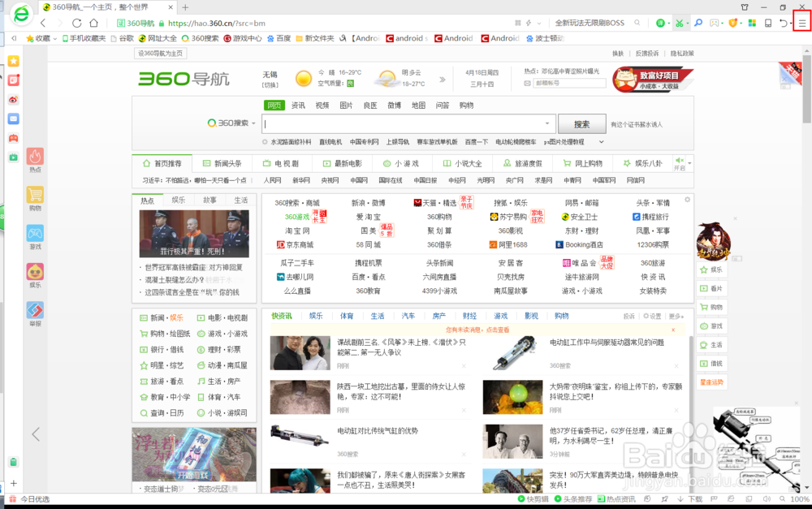The image size is (812, 509).
Task: Go to the browser home page icon
Action: [x=93, y=23]
